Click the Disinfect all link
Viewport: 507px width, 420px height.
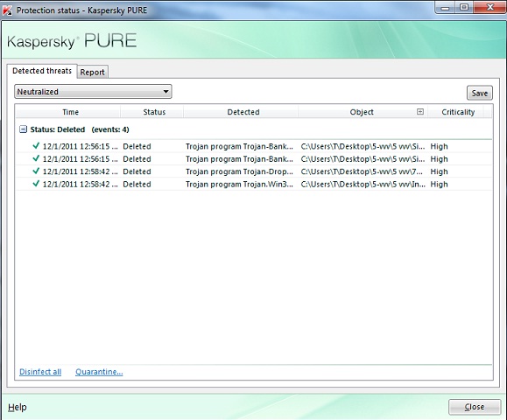coord(40,372)
